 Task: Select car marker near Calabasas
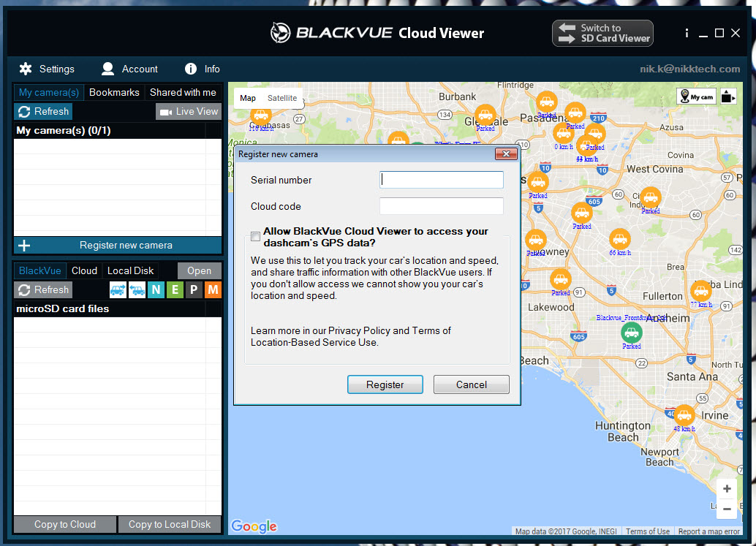tap(260, 115)
